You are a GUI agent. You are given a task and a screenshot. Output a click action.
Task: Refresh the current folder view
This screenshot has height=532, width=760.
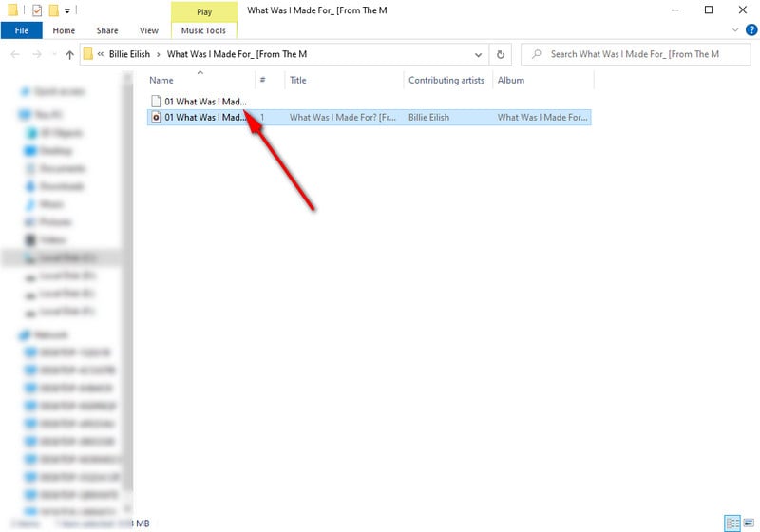click(x=501, y=54)
